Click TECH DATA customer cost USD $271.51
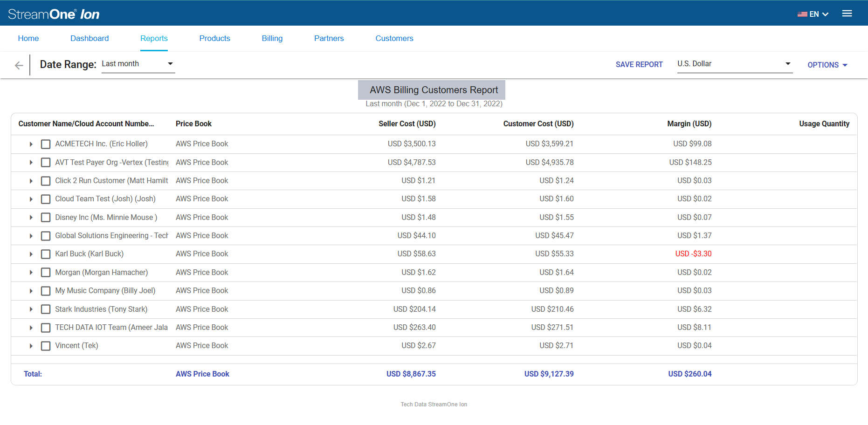868x425 pixels. click(552, 328)
